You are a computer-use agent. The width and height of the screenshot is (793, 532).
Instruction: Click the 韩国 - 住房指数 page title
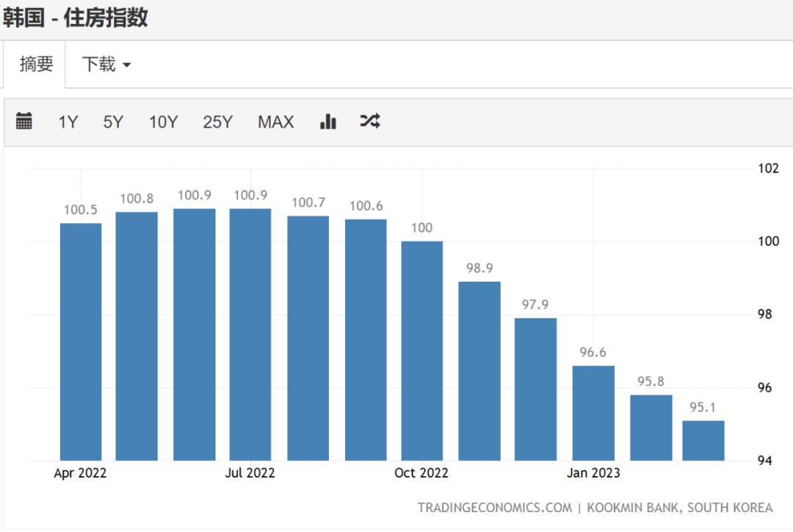[76, 18]
